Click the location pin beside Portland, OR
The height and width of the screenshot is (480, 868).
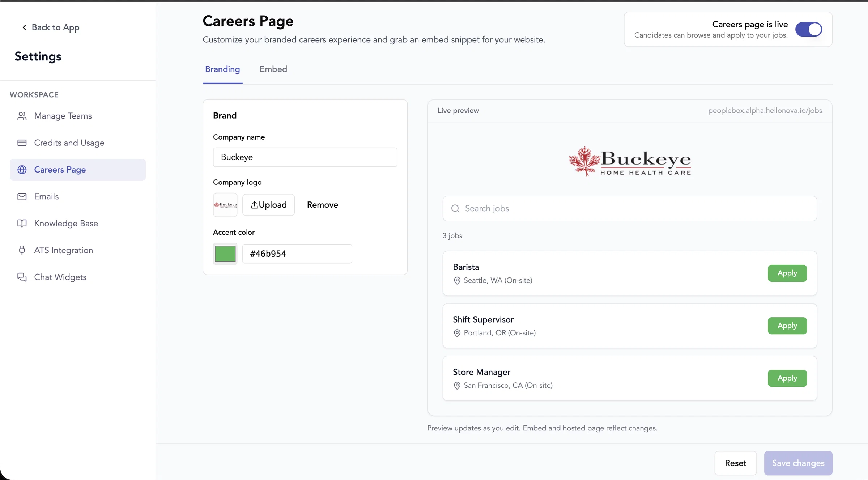pos(457,333)
